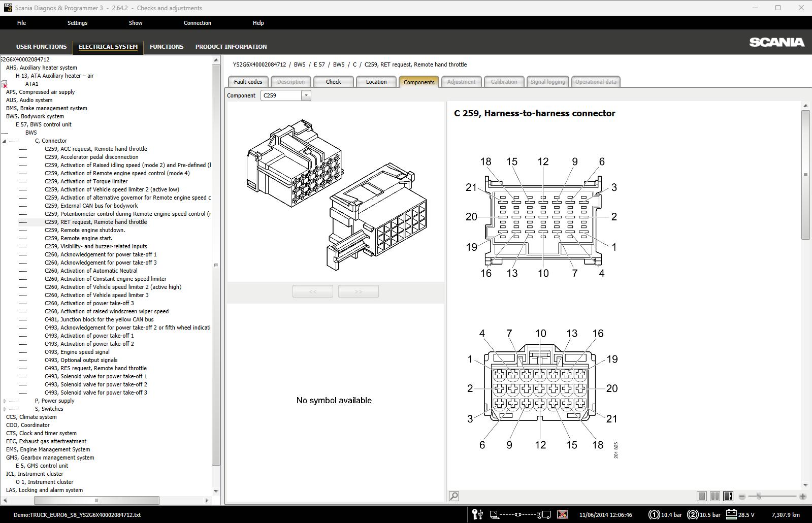Select BMS, Brake management system
812x523 pixels.
coord(47,109)
